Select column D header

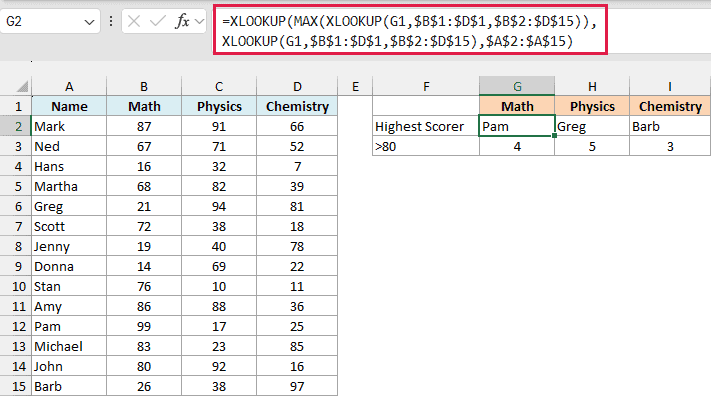pos(297,86)
